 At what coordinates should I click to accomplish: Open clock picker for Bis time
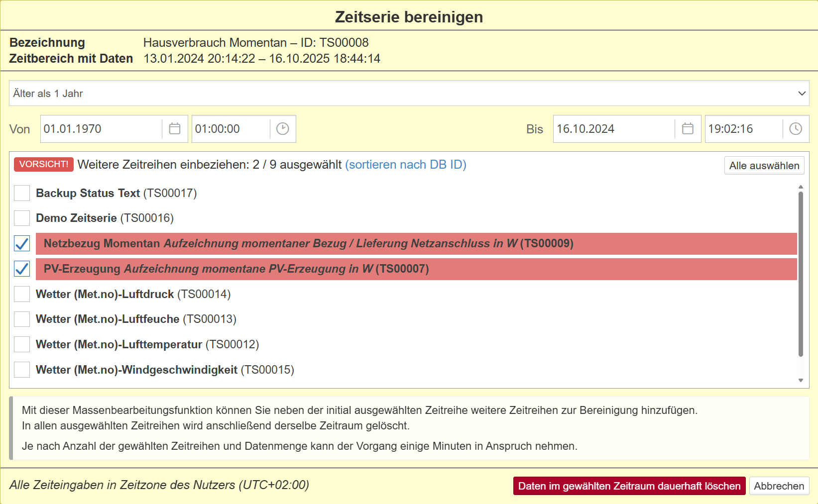(x=796, y=129)
